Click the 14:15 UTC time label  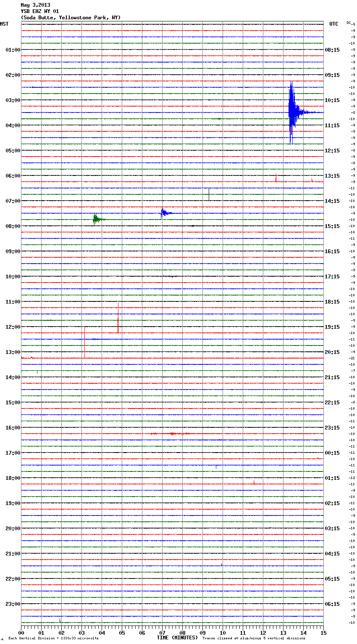click(x=332, y=201)
